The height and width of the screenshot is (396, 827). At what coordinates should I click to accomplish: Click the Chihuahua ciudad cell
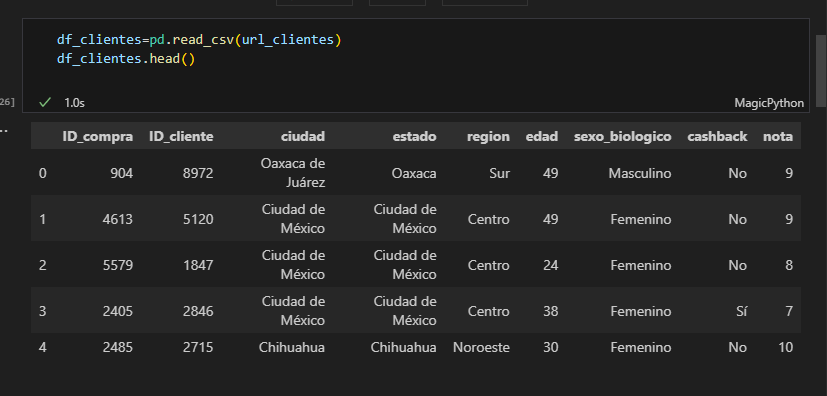point(292,347)
